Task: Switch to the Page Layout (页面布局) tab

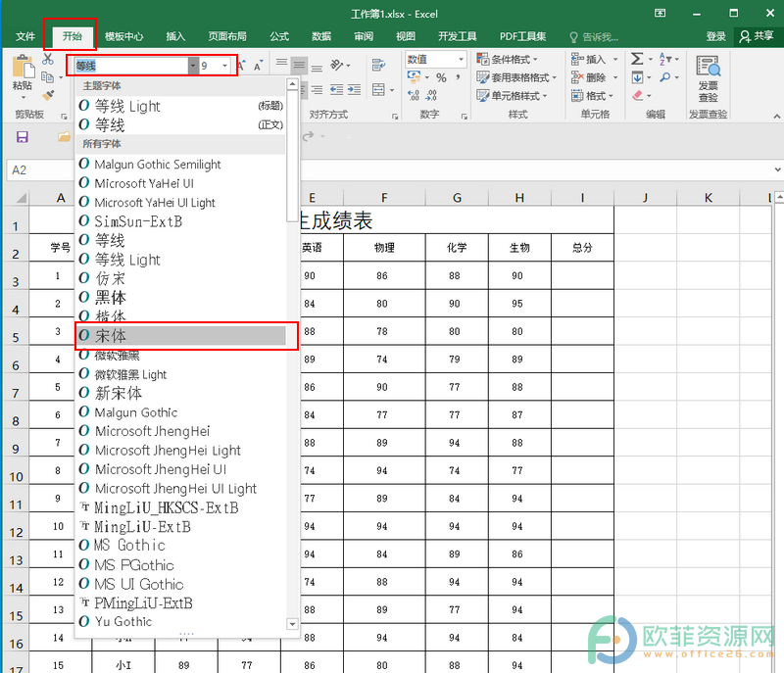Action: click(227, 36)
